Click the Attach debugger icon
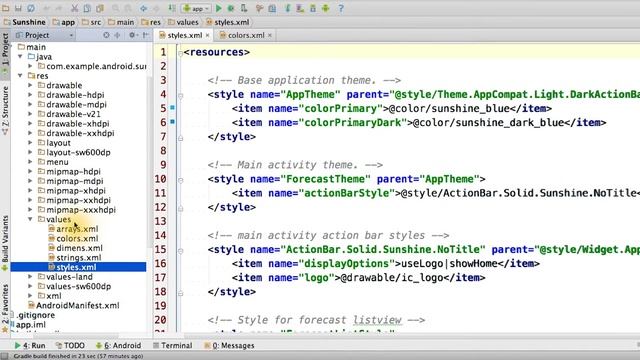 pos(244,8)
